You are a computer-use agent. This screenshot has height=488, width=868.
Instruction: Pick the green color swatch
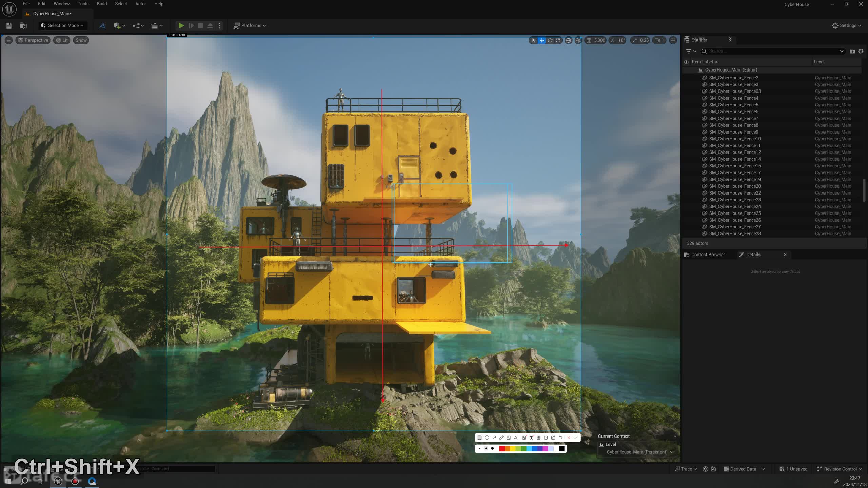(524, 449)
